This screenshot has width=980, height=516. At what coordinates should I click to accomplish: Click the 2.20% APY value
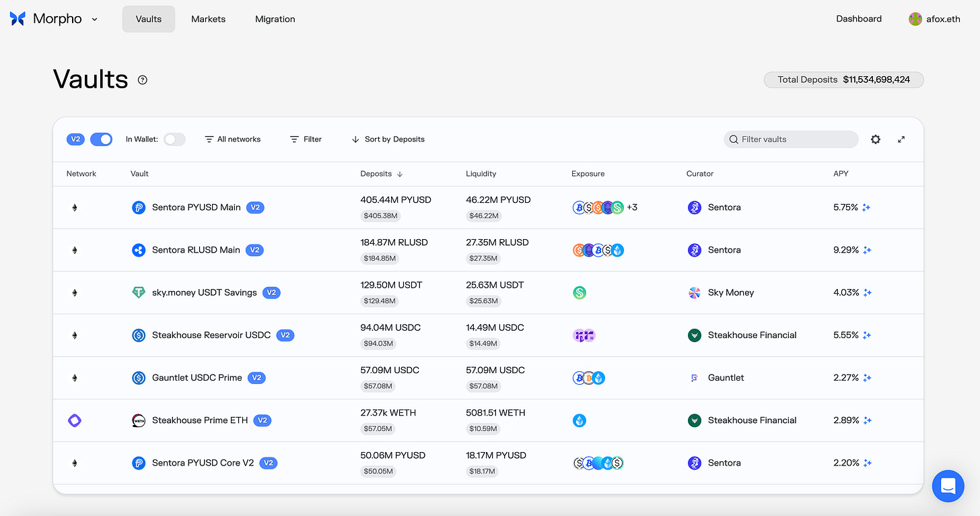[846, 463]
